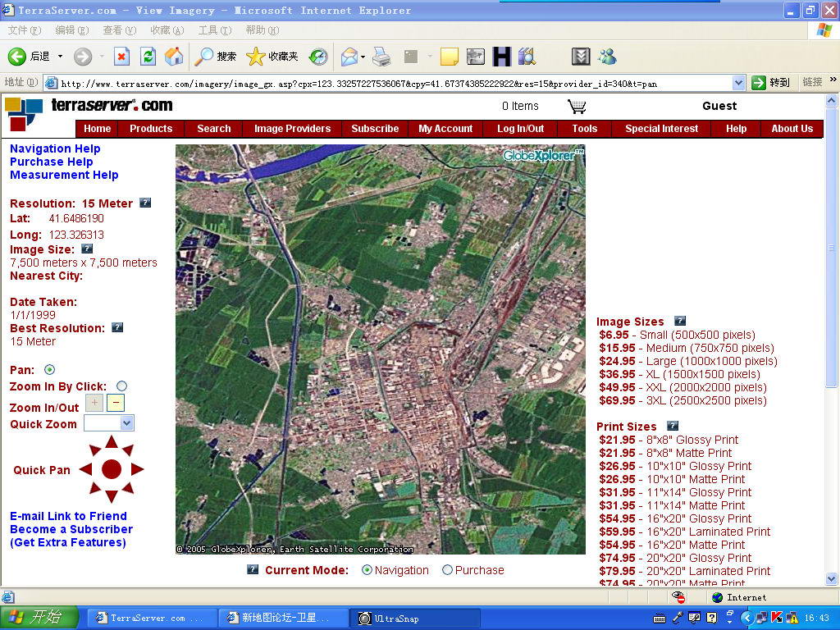Open the Quick Zoom dropdown

pos(126,423)
